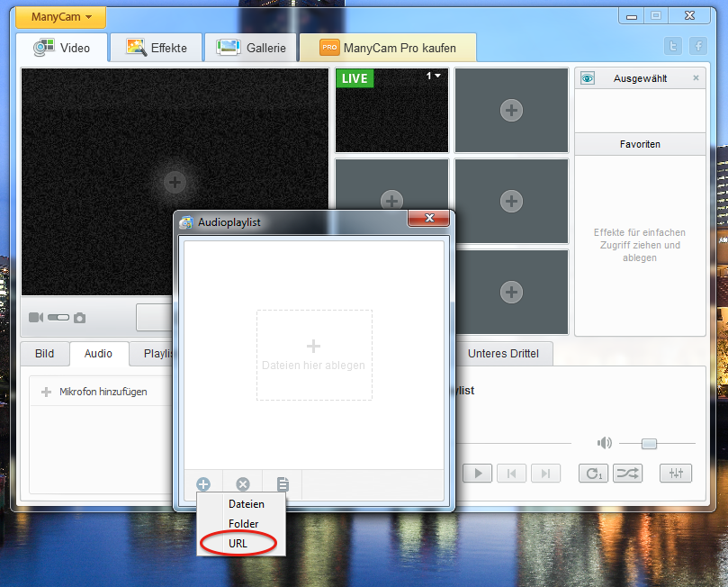Close the Audioplaylist dialog
This screenshot has width=728, height=587.
[429, 218]
